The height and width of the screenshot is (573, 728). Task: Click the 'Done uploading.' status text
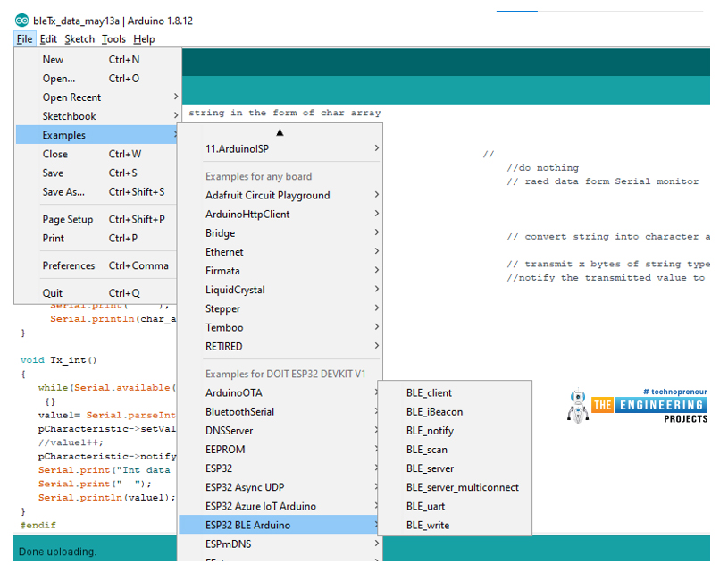[57, 552]
